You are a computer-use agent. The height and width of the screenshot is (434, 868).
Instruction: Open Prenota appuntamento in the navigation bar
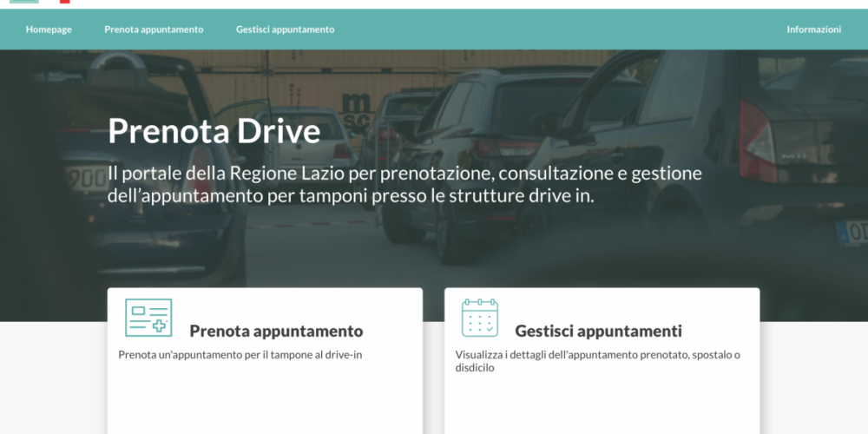(154, 30)
